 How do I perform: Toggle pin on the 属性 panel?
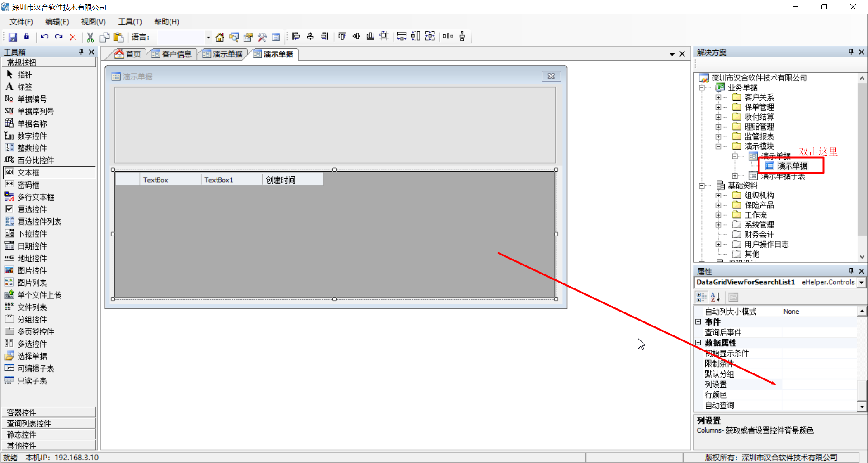tap(851, 271)
